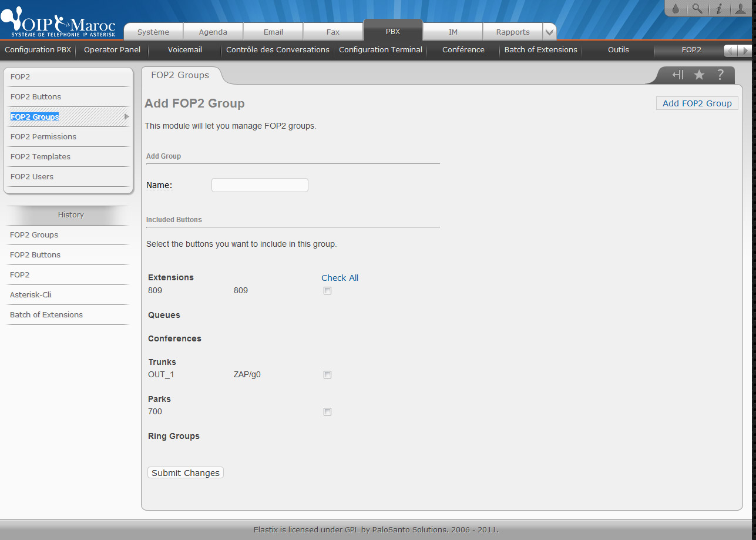Click the Check All link
The image size is (756, 540).
340,278
